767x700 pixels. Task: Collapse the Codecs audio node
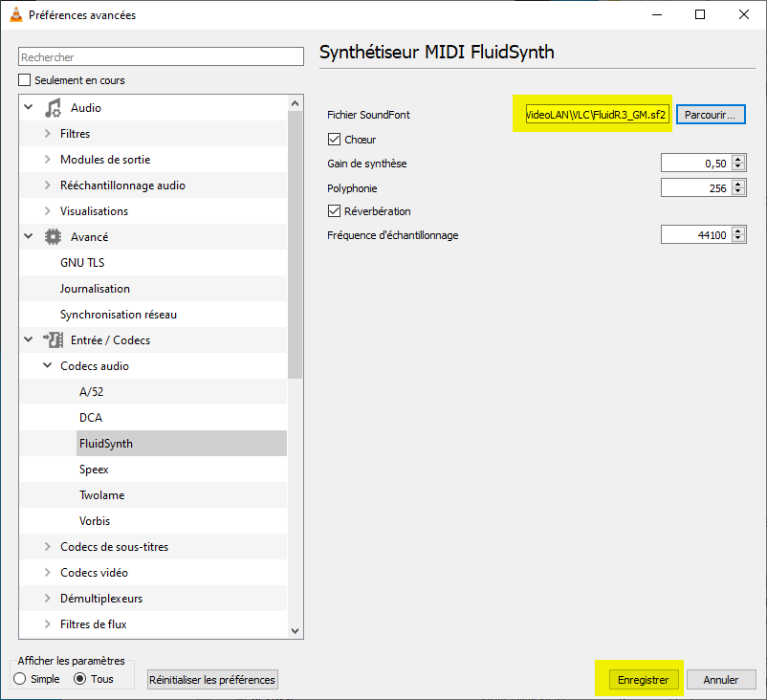pyautogui.click(x=48, y=365)
